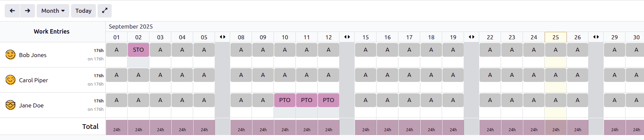Screen dimensions: 644x140
Task: Click Carol Piper employee name
Action: point(33,80)
